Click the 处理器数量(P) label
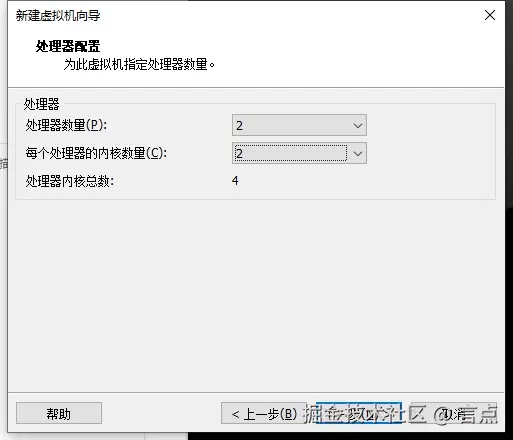Viewport: 513px width, 440px height. coord(66,126)
